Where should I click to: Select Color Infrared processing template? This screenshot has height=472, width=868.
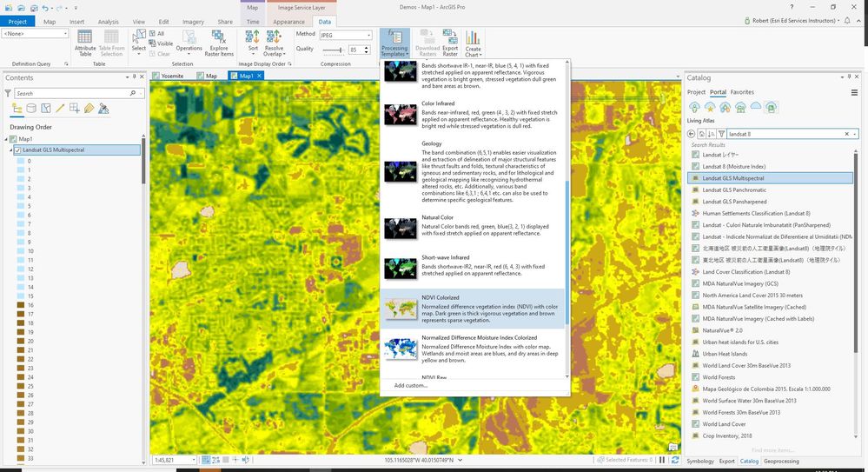coord(473,115)
